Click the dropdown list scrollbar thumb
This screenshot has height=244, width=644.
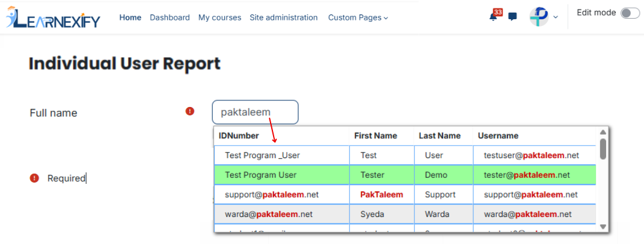603,148
